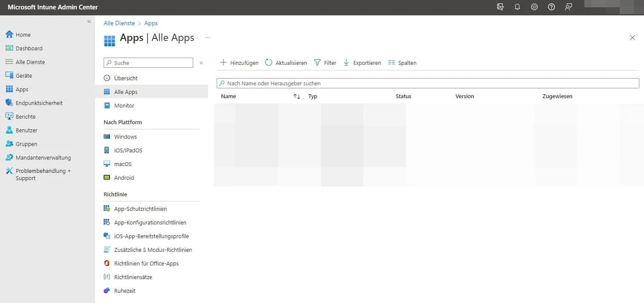
Task: Collapse the Apps submenu panel
Action: (x=201, y=63)
